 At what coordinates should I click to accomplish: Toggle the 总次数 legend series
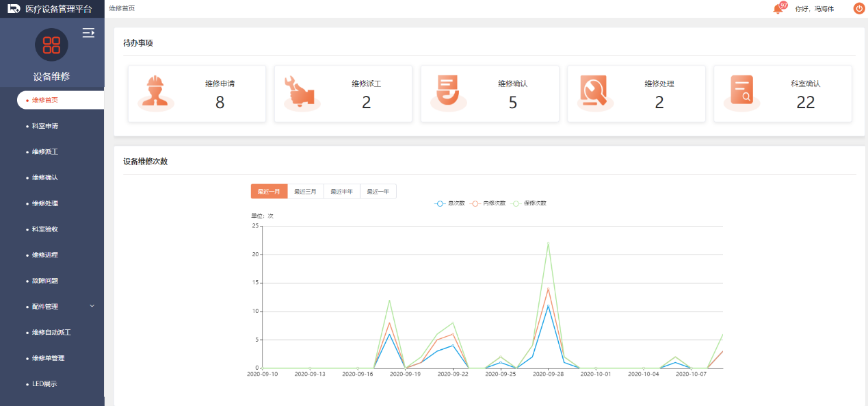click(450, 203)
